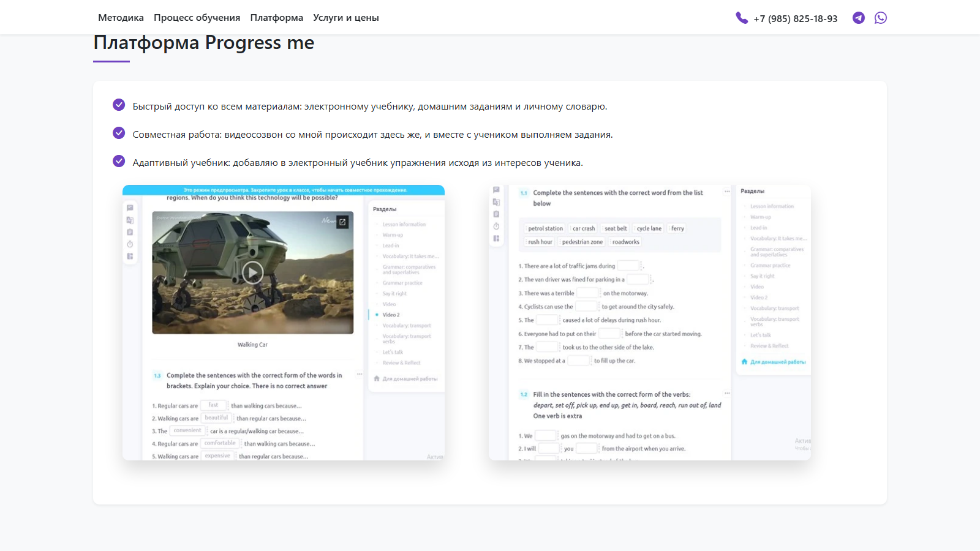Click the line starting with Быстрый доступ
Viewport: 980px width, 551px height.
[x=370, y=107]
